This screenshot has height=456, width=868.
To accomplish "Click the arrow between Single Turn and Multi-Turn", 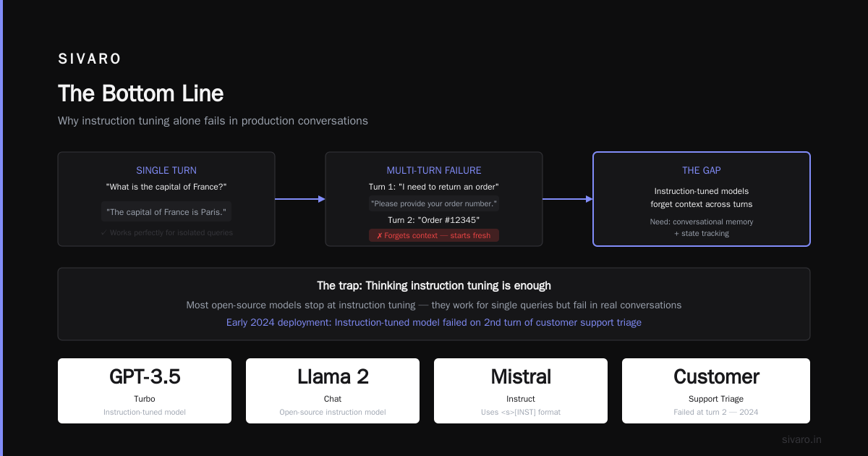I will point(300,199).
